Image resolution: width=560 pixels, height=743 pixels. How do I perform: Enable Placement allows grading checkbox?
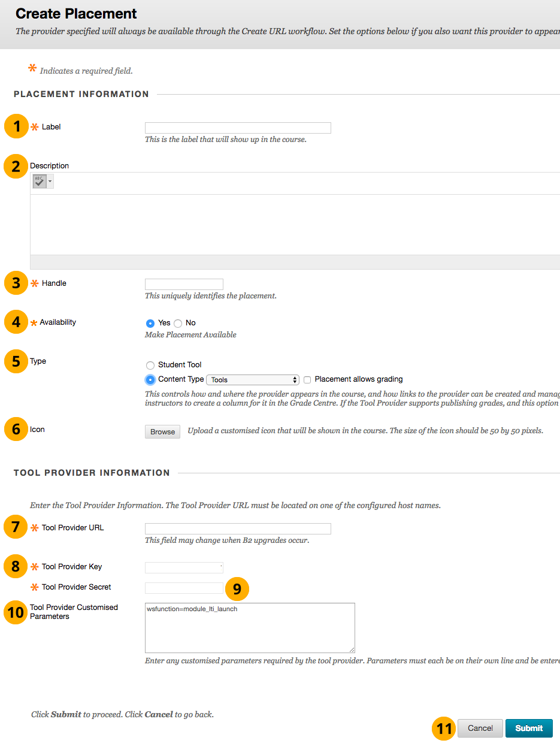[x=307, y=380]
